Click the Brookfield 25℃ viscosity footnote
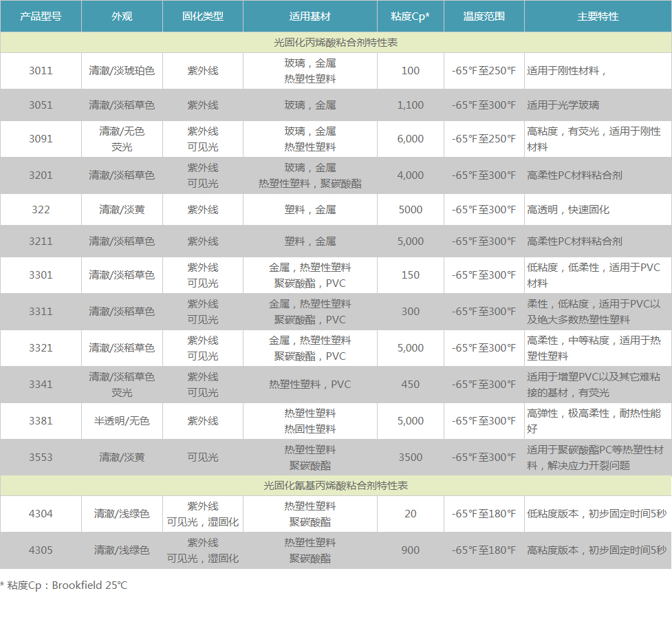 (64, 585)
